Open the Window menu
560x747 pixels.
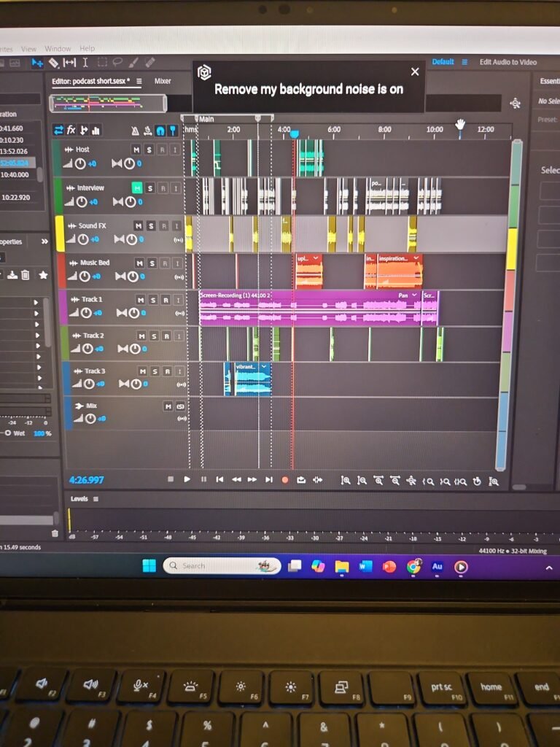click(x=58, y=49)
